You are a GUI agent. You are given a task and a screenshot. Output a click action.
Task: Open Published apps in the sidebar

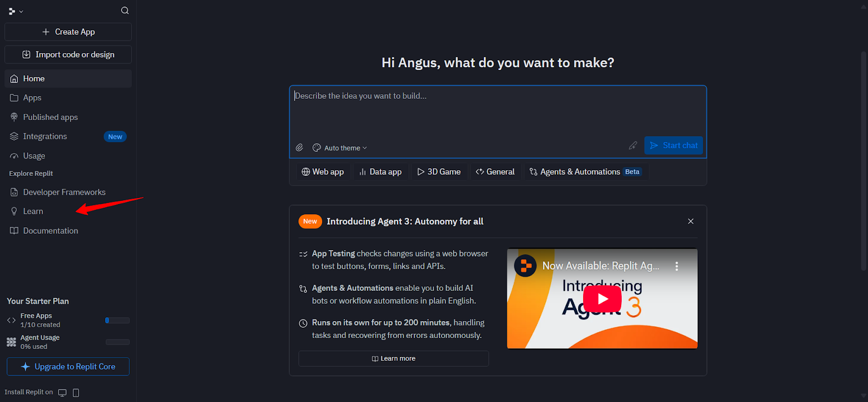(x=68, y=117)
